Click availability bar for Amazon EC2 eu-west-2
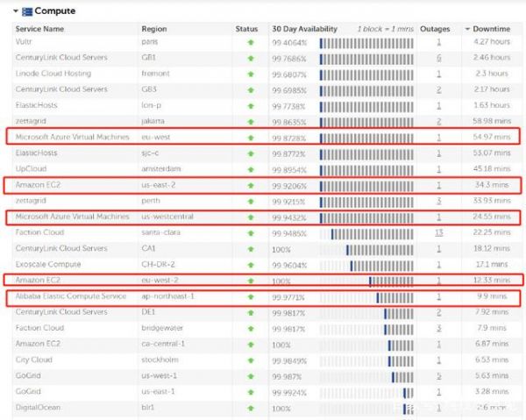Viewport: 526px width, 420px height. coord(366,281)
